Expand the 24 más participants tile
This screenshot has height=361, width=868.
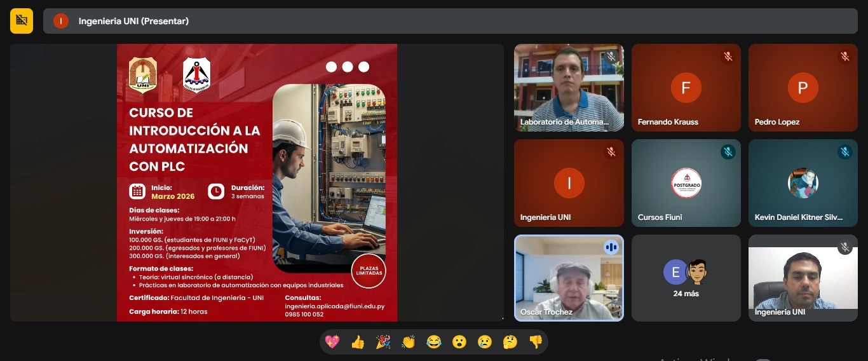(x=686, y=278)
